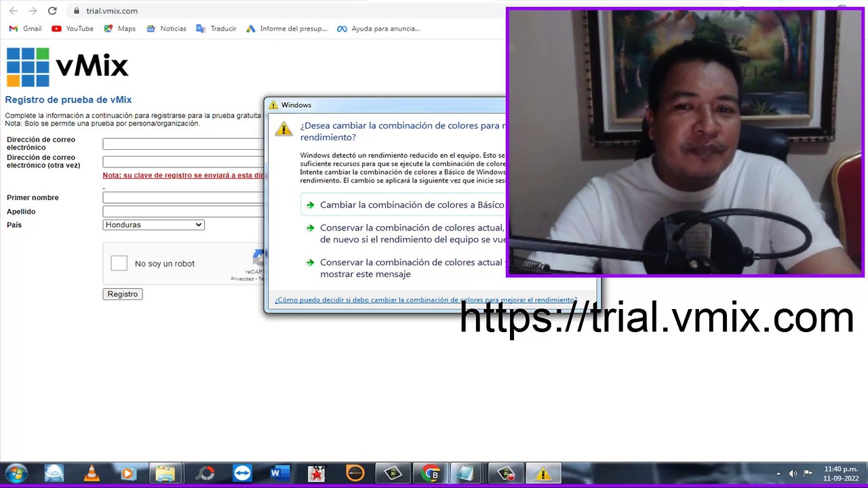The height and width of the screenshot is (488, 868).
Task: Select the Windows warning dialog taskbar button
Action: pyautogui.click(x=543, y=473)
